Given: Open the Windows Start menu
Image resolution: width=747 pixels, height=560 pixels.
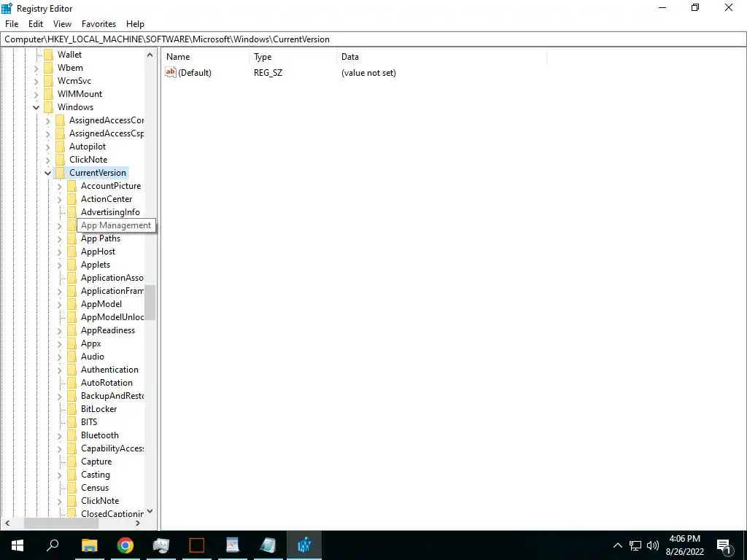Looking at the screenshot, I should 18,545.
